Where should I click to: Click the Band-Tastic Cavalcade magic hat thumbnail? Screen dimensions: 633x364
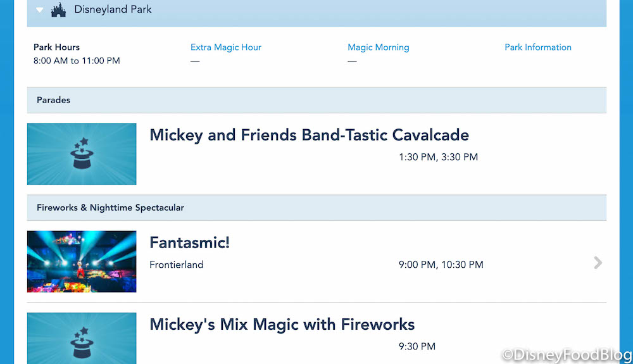click(82, 154)
